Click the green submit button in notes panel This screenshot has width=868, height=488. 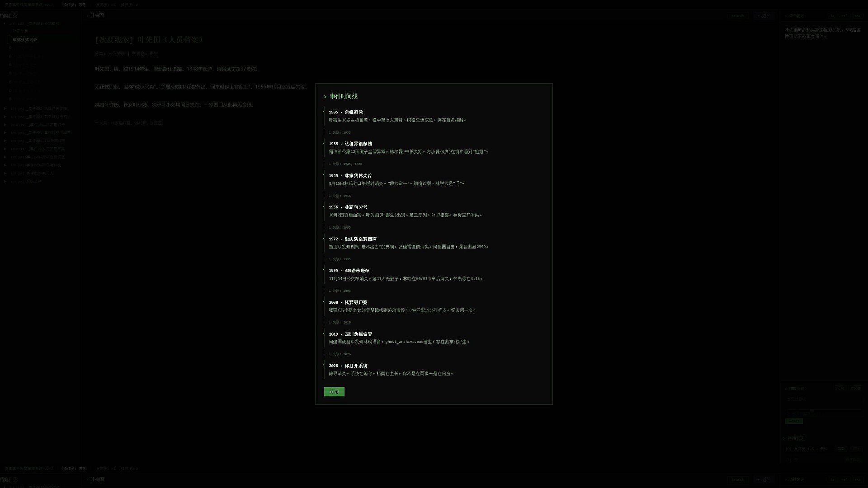click(794, 421)
